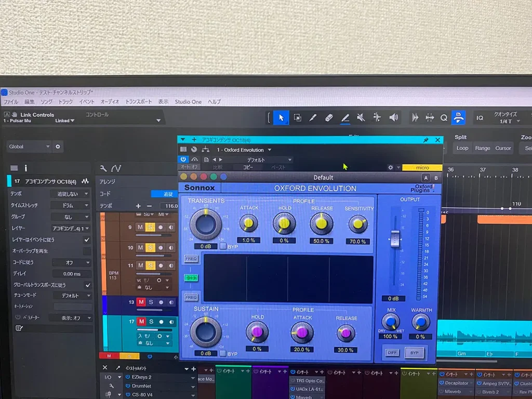Expand the タイムストレッチ dropdown set to ドラム
532x399 pixels.
(72, 205)
